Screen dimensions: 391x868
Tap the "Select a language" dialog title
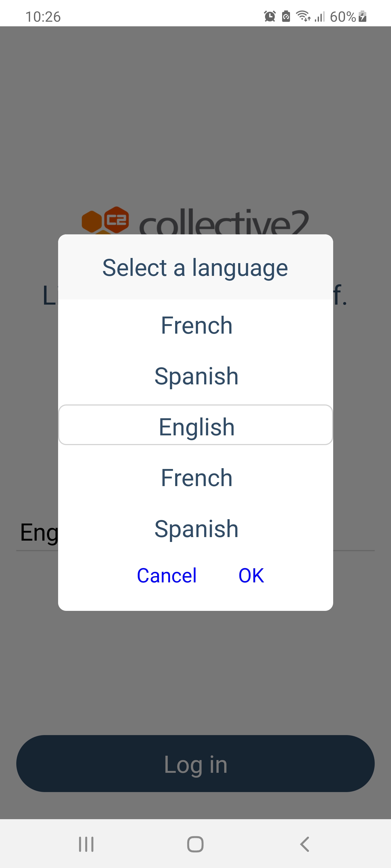pos(195,267)
